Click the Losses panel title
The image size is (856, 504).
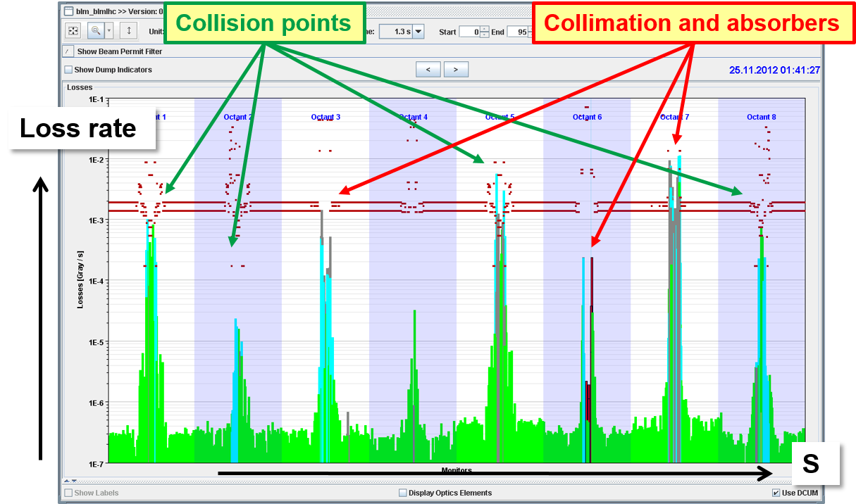coord(79,87)
